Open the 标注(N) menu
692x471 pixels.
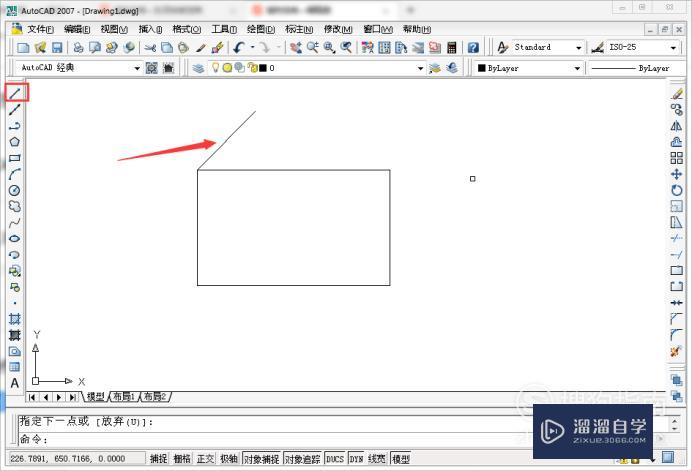tap(299, 29)
